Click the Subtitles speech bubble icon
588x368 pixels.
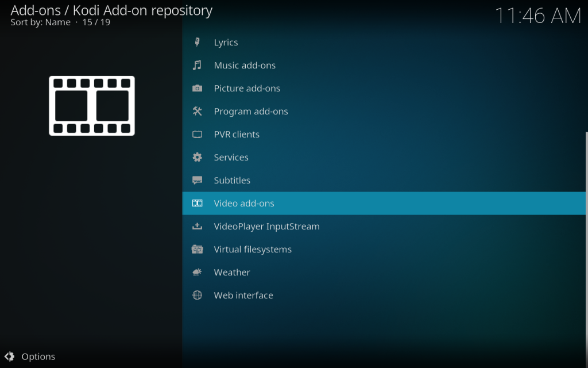tap(197, 181)
